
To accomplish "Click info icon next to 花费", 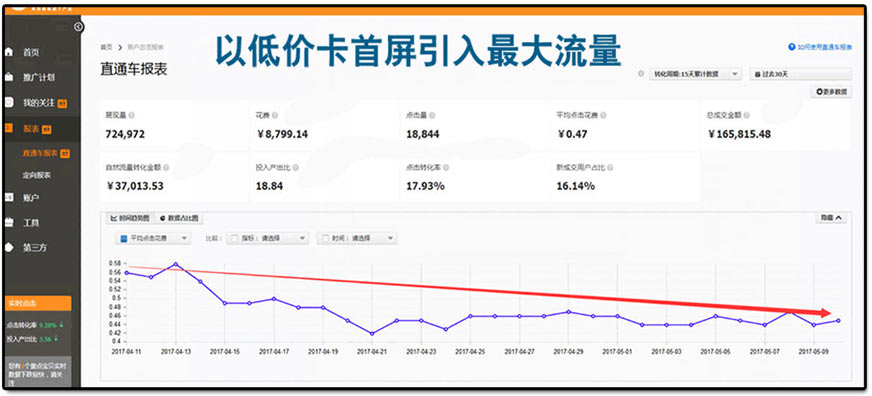I will (275, 115).
